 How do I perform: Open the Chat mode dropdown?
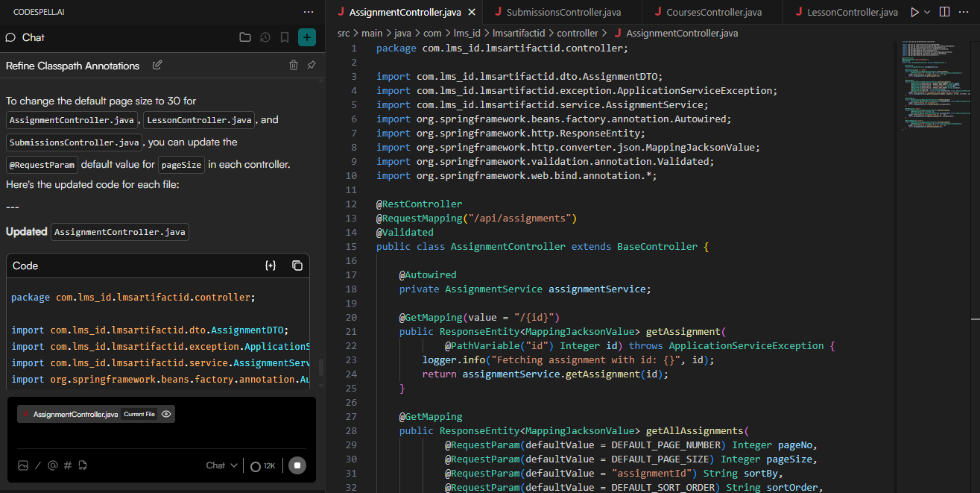222,465
